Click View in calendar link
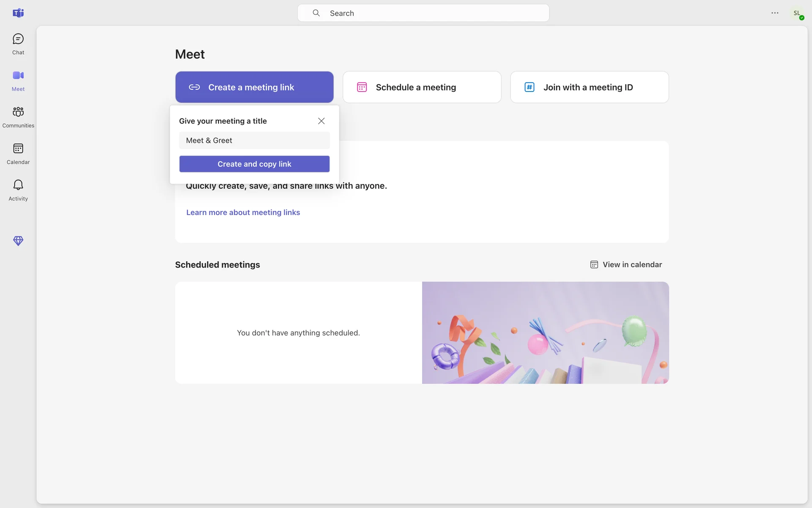 626,265
